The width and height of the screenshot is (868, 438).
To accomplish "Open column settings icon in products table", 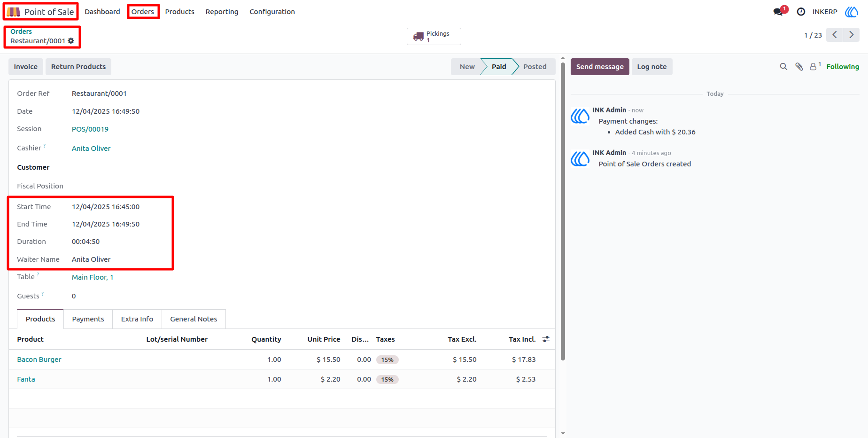I will click(x=546, y=339).
